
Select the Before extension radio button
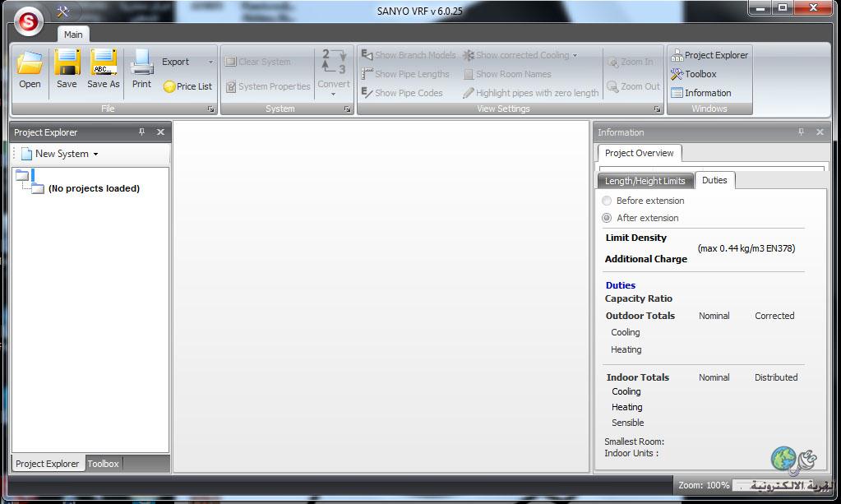pos(607,201)
